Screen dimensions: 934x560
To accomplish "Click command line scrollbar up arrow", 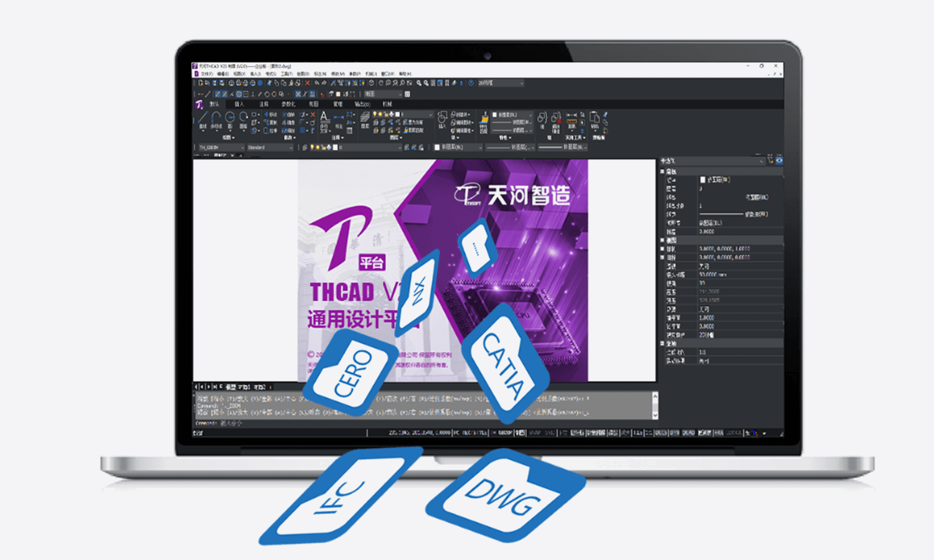I will point(654,396).
